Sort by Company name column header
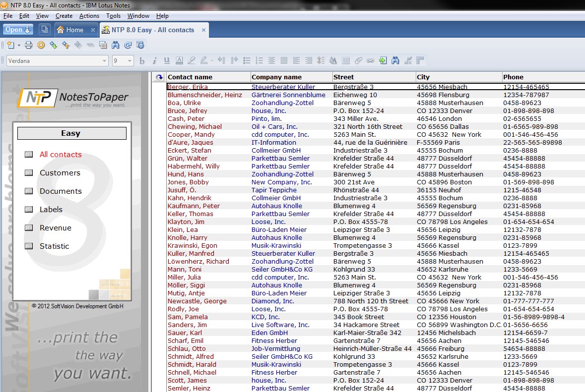The width and height of the screenshot is (585, 392). click(x=276, y=77)
